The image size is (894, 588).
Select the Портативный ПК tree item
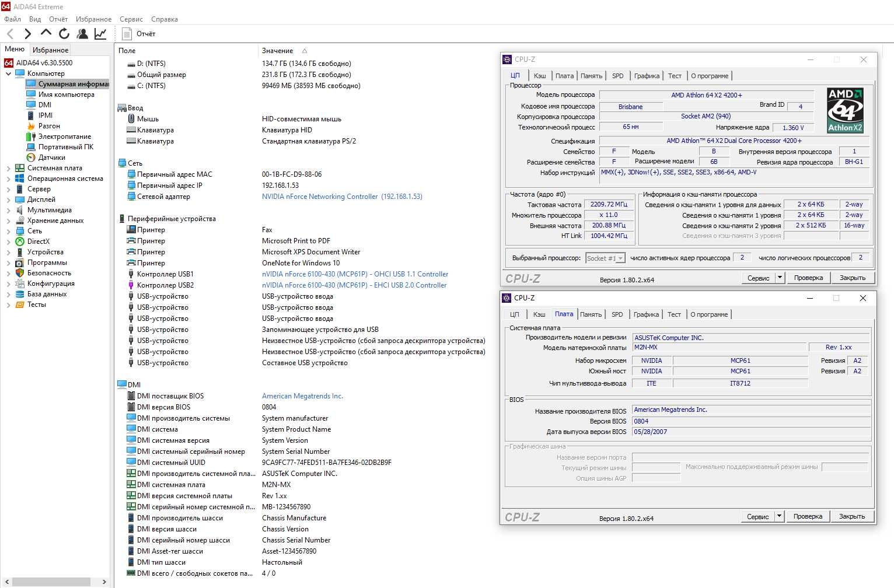(x=66, y=147)
